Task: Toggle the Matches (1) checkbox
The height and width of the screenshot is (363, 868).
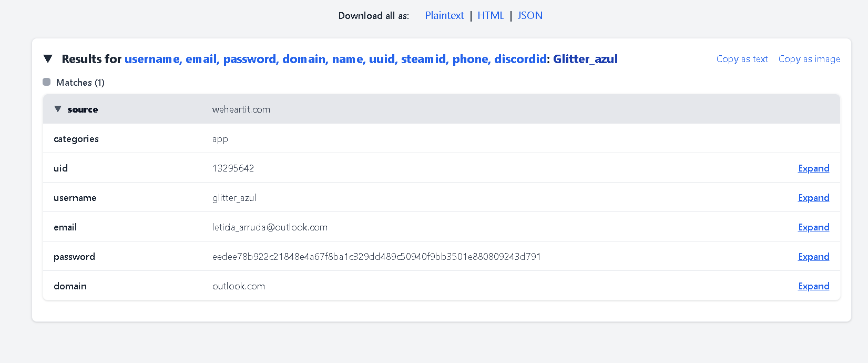Action: tap(47, 82)
